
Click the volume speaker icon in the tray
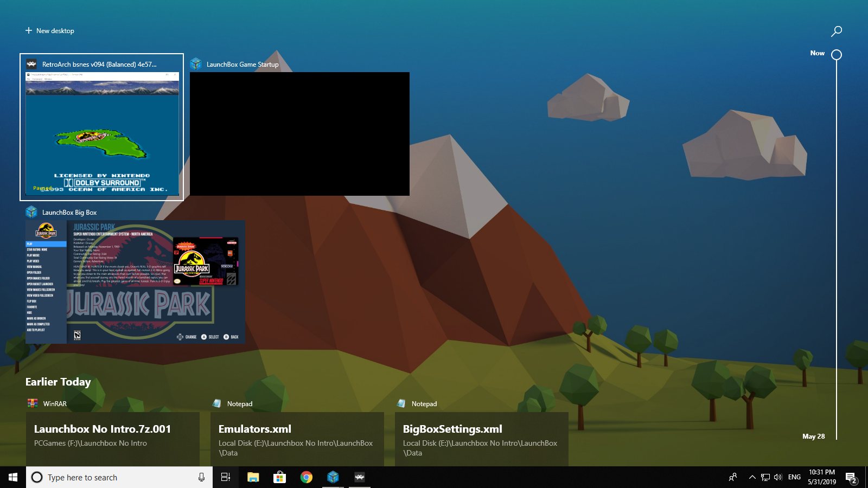778,477
